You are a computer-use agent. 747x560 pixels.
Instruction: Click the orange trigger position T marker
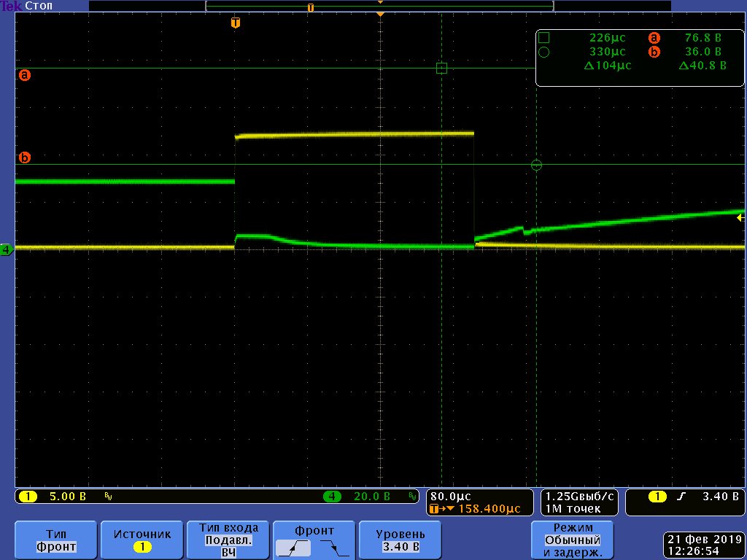click(236, 23)
